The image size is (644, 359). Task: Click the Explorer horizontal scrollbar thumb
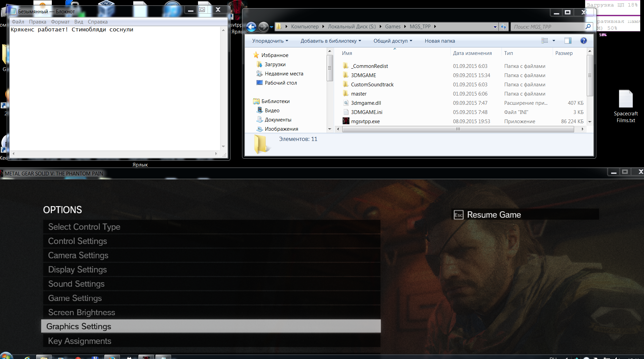(458, 129)
